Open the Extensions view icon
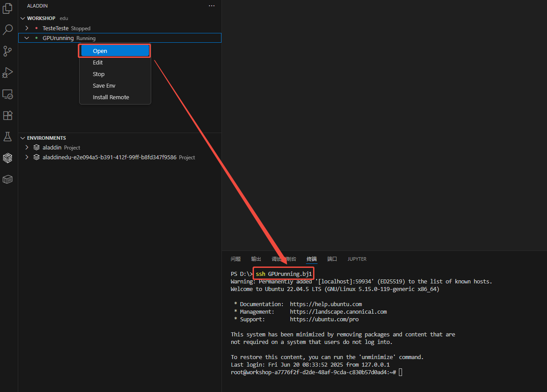Image resolution: width=547 pixels, height=392 pixels. click(8, 116)
